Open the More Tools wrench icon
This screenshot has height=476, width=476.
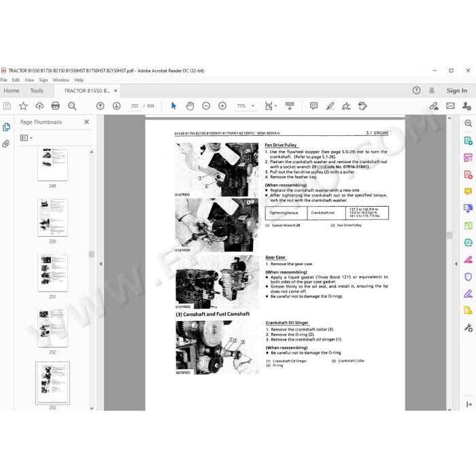click(x=468, y=328)
